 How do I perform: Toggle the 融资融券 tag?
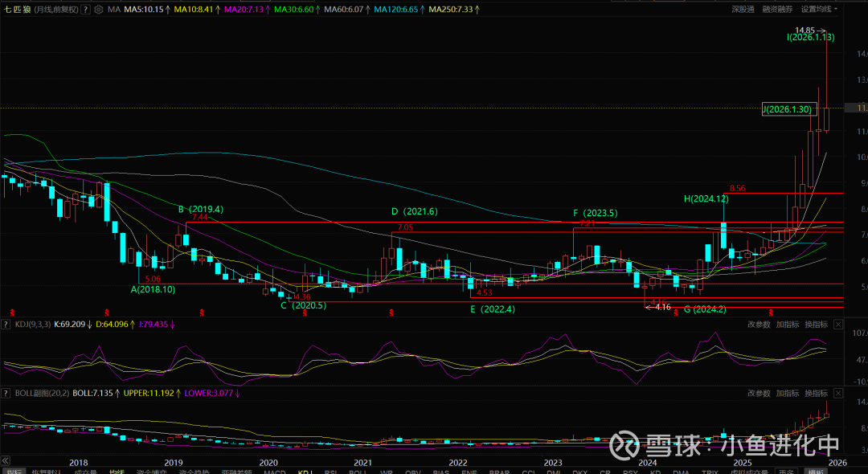(x=777, y=10)
